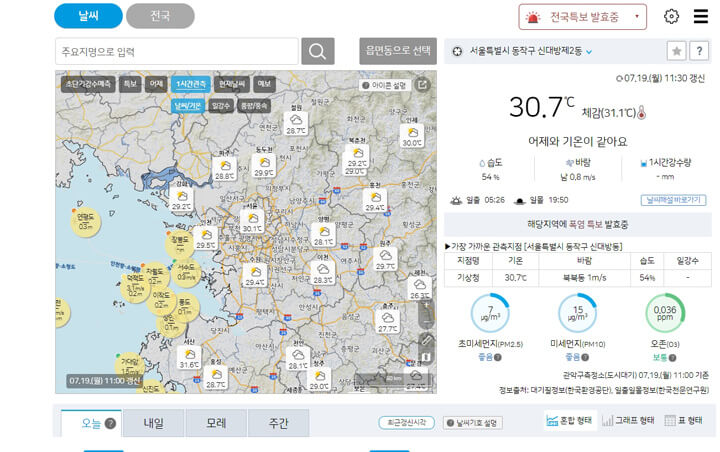Click the 수원 29.4℃ weather marker
720x452 pixels.
point(255,275)
